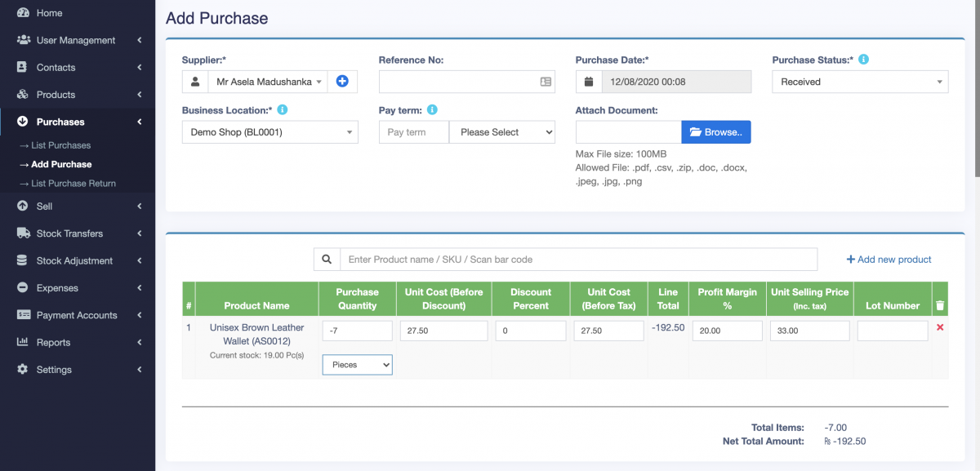Click the Reference No input field
The image size is (980, 471).
point(466,82)
